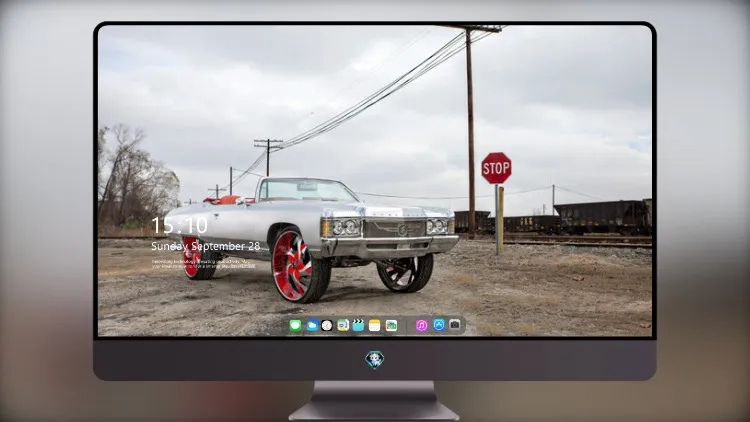Open the Weather app in dock
750x422 pixels.
pos(312,326)
